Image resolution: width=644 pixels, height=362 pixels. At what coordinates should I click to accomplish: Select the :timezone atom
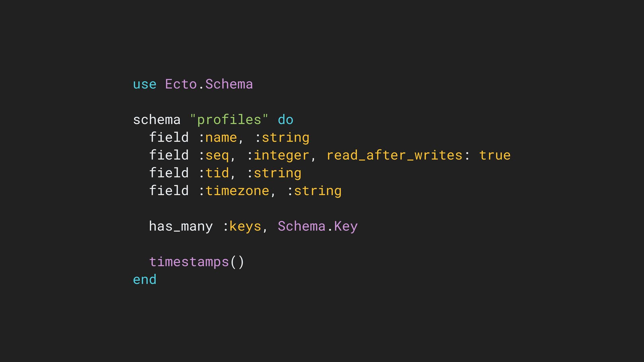(x=234, y=191)
